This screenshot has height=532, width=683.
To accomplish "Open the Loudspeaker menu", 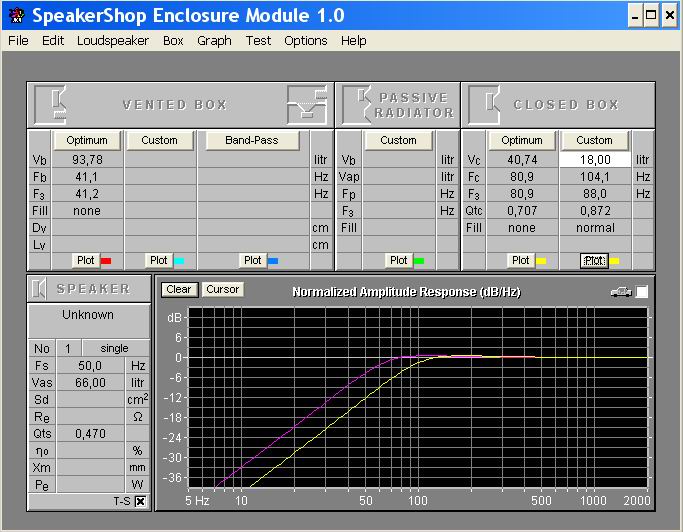I will 113,41.
